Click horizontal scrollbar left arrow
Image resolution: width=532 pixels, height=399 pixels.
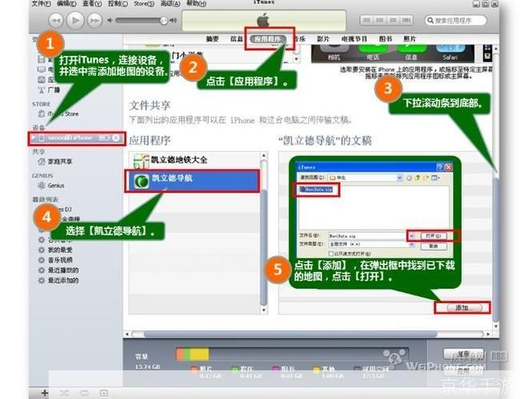(127, 334)
